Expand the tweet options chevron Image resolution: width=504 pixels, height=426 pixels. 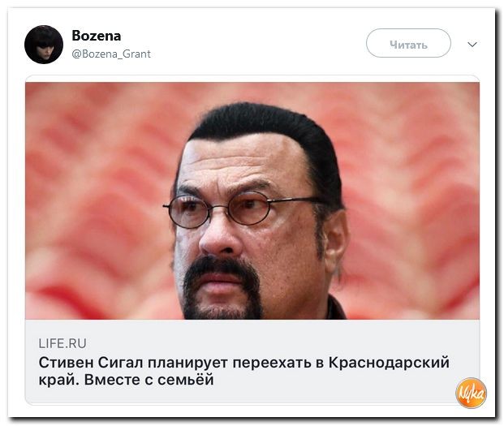coord(472,45)
